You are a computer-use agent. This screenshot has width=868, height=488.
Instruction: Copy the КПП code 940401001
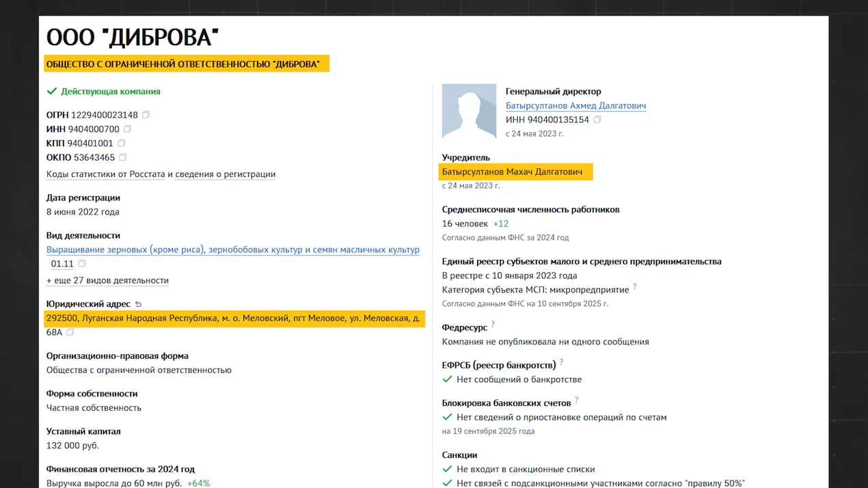(122, 144)
